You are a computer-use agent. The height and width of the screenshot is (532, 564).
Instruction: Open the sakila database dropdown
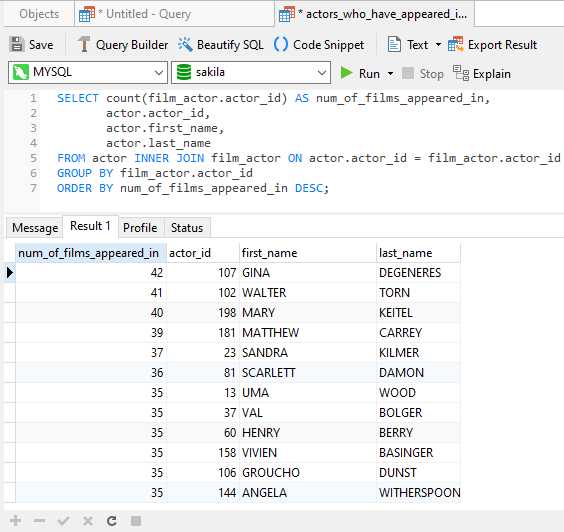(251, 73)
